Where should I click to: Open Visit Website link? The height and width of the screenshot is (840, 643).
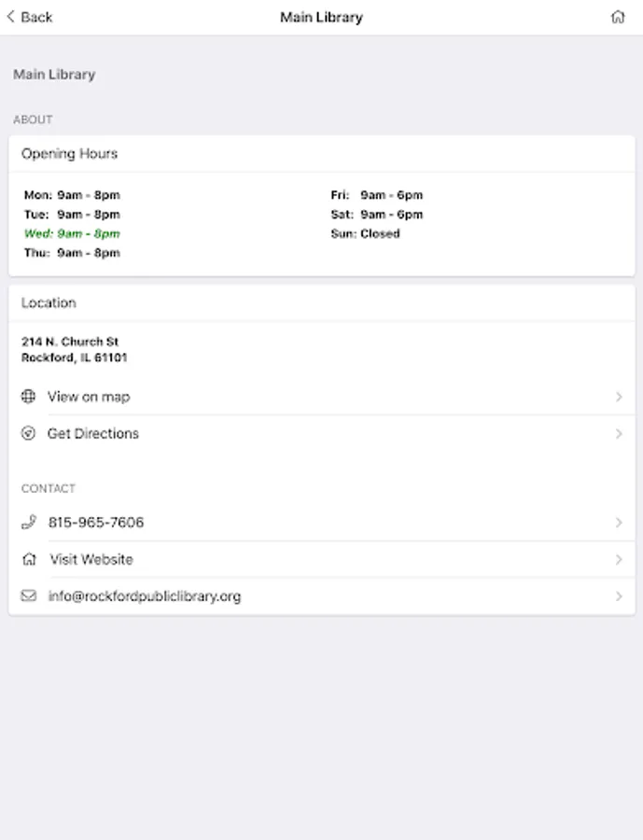point(91,560)
